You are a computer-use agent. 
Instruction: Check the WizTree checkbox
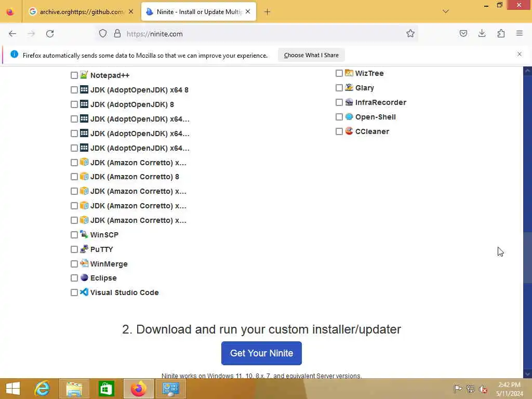tap(339, 73)
